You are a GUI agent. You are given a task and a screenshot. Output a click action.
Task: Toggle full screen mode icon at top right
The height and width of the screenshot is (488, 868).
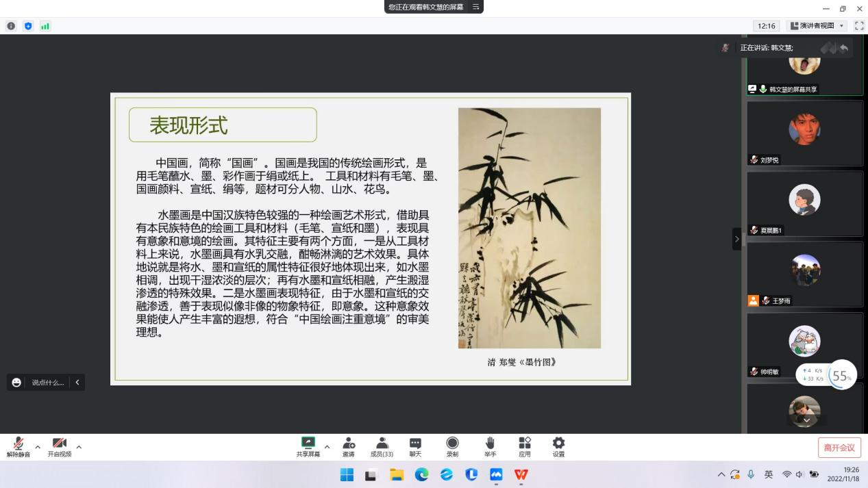(x=859, y=26)
